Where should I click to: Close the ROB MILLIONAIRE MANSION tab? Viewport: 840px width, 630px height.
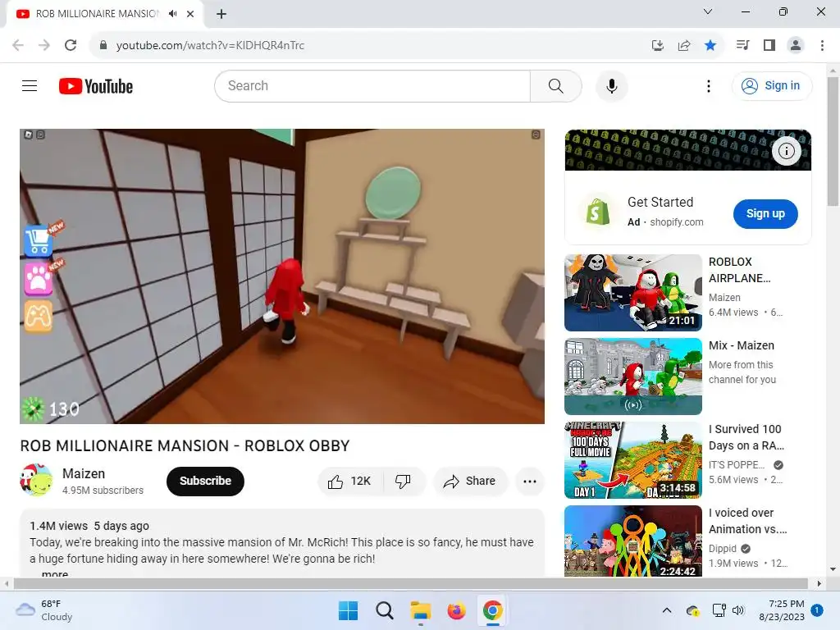point(190,14)
